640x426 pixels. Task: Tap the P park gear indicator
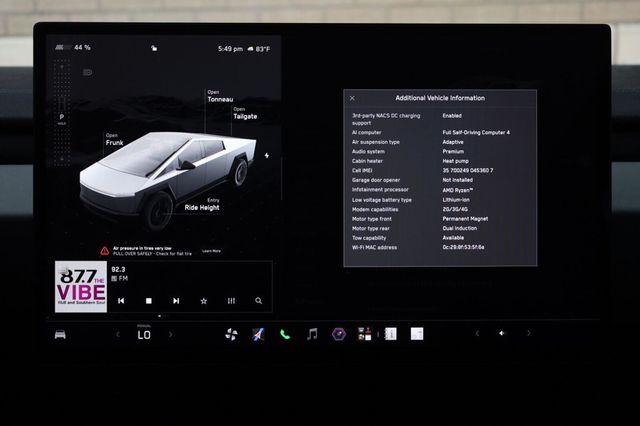(x=62, y=117)
